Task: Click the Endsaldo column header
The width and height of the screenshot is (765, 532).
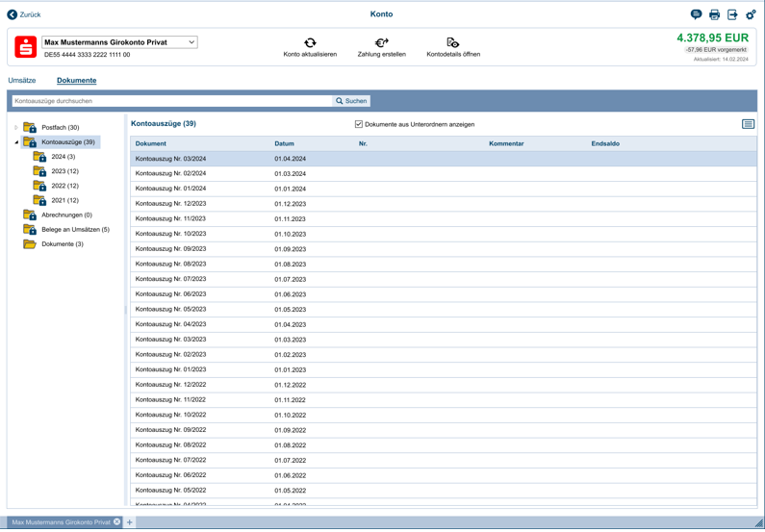Action: [605, 144]
